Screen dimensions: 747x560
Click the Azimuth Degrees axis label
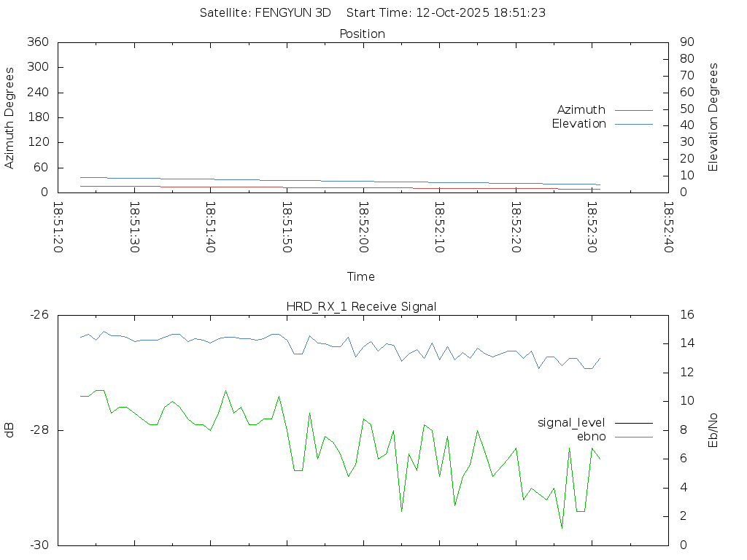(x=9, y=118)
